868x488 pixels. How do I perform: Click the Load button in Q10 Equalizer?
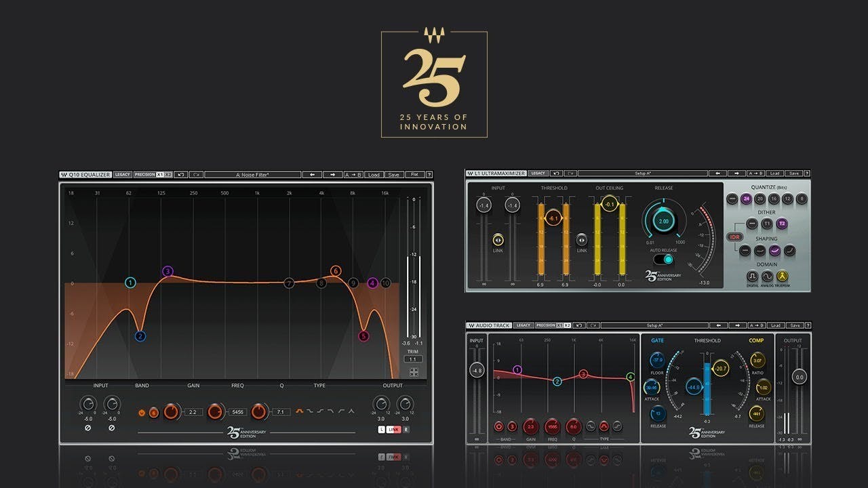(x=373, y=175)
